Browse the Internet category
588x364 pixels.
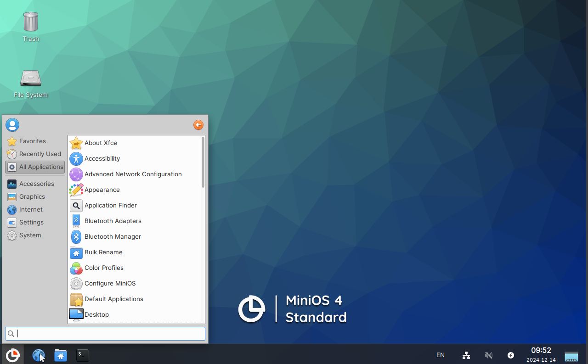(35, 209)
